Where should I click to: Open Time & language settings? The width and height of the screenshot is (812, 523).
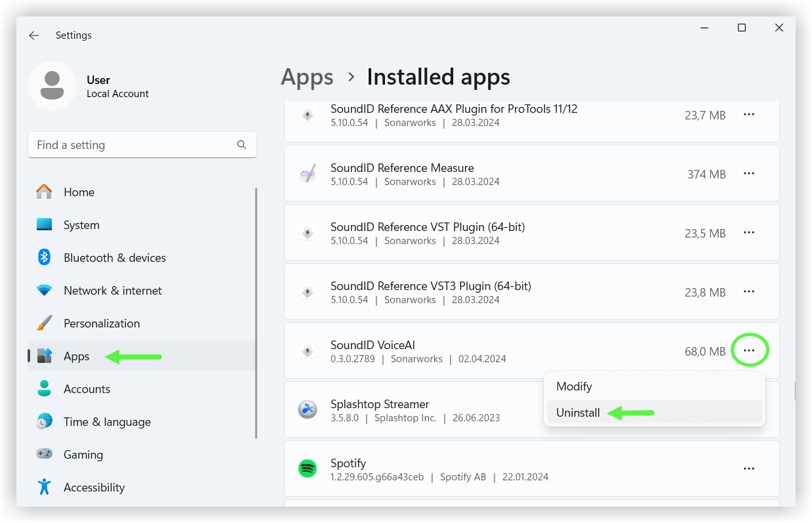click(141, 421)
